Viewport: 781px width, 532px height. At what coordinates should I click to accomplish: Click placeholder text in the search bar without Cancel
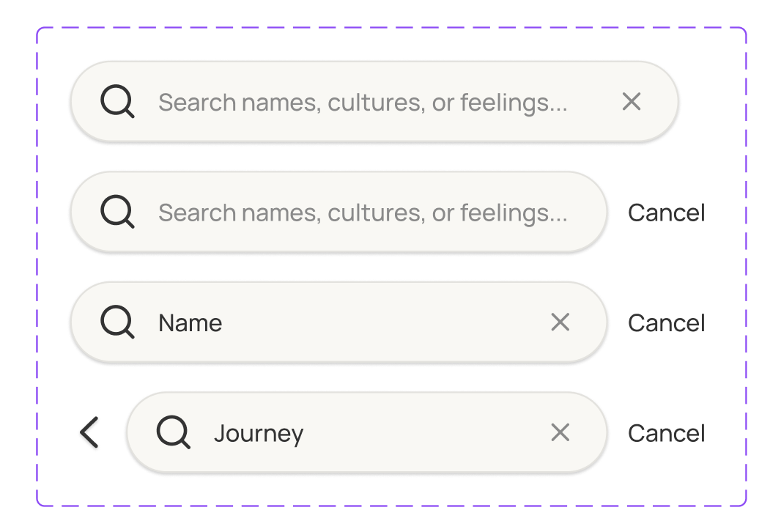click(363, 102)
